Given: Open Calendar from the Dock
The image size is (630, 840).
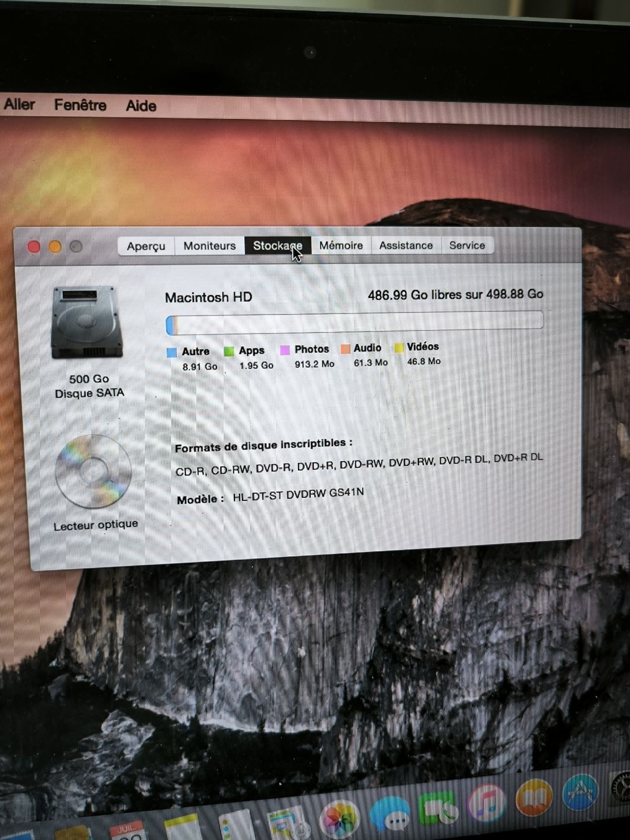Looking at the screenshot, I should coord(127,831).
